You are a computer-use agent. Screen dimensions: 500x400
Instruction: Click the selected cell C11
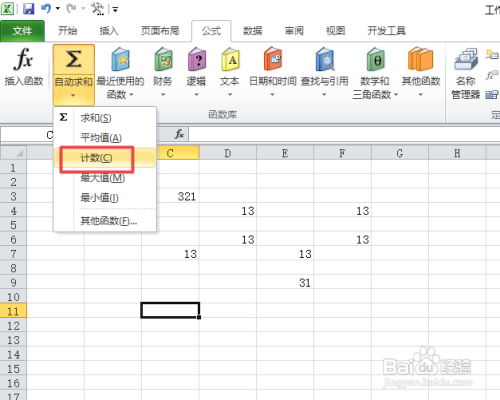coord(170,310)
